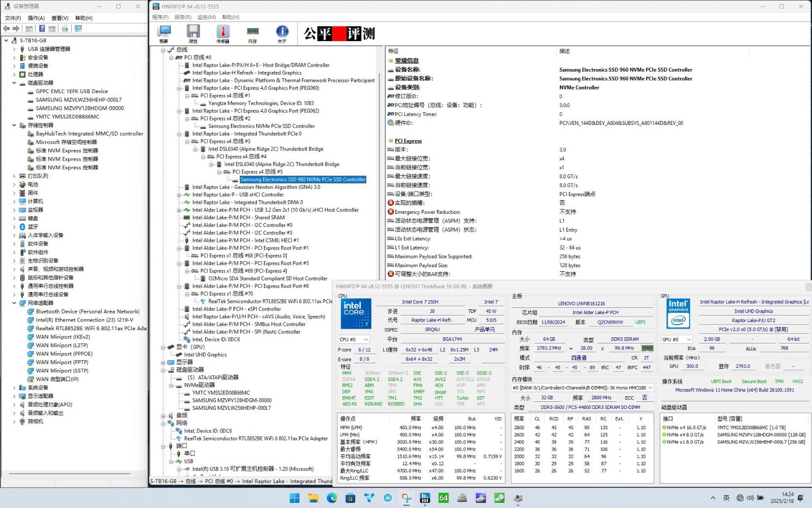Open the 报告(R) menu in HWiNFO

183,17
